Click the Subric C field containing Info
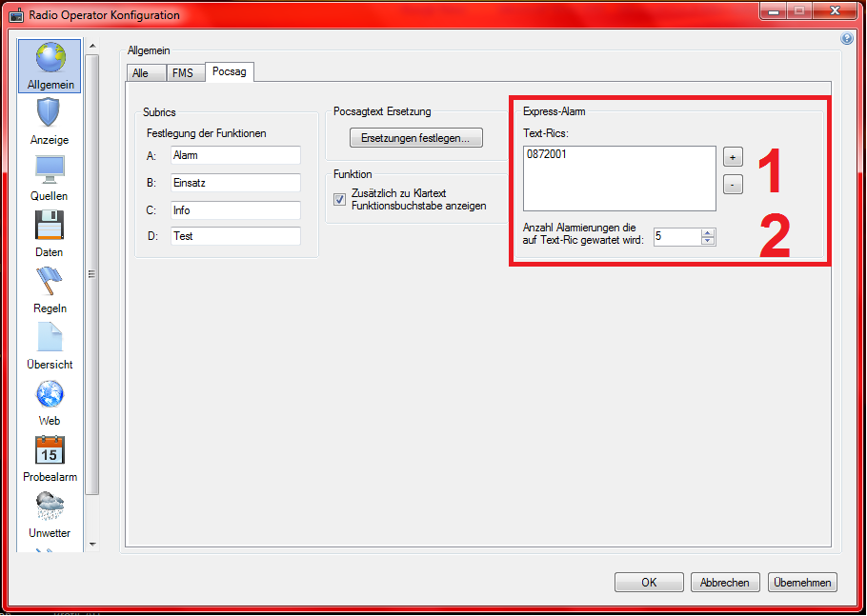The image size is (867, 616). click(235, 210)
